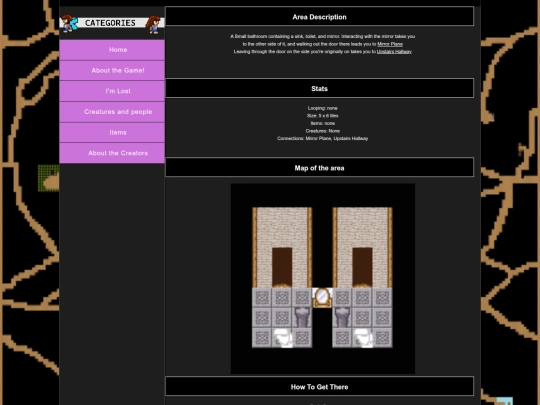Click the winged character sprite beside Categories
Viewport: 540px width, 405px height.
70,23
